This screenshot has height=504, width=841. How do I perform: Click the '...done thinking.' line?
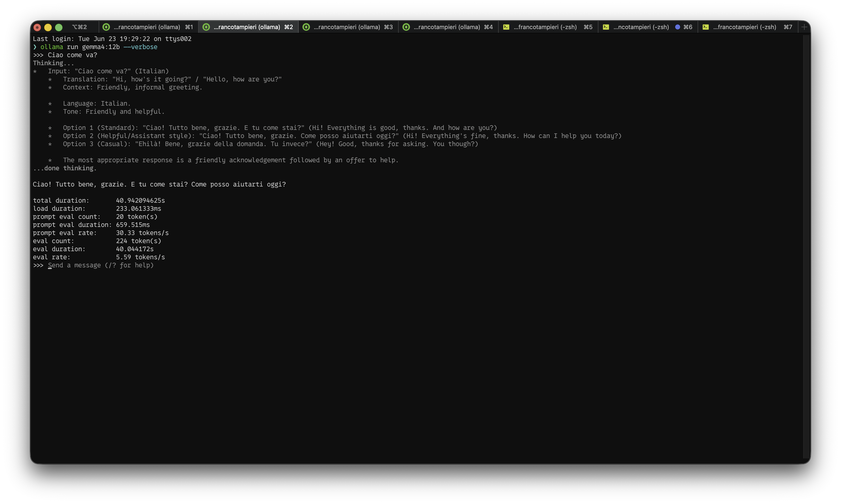[64, 168]
